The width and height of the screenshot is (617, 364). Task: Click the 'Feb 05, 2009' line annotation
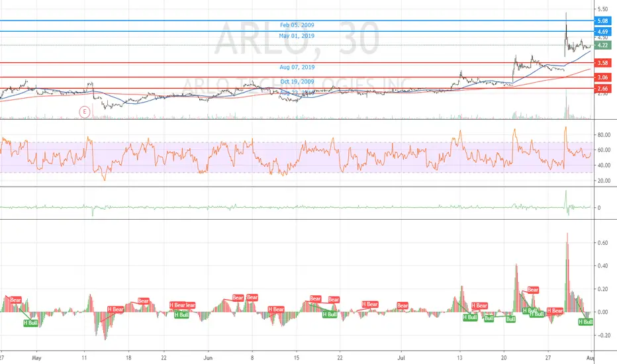point(297,24)
